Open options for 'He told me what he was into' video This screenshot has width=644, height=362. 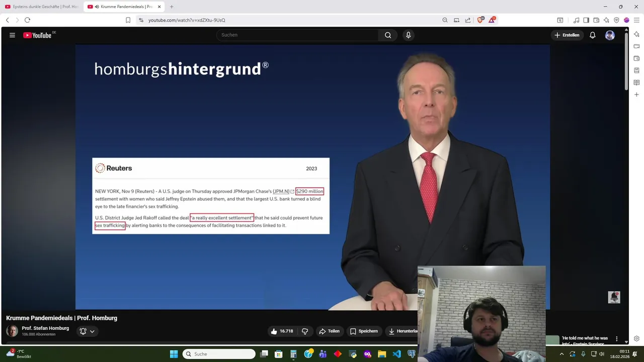(616, 339)
